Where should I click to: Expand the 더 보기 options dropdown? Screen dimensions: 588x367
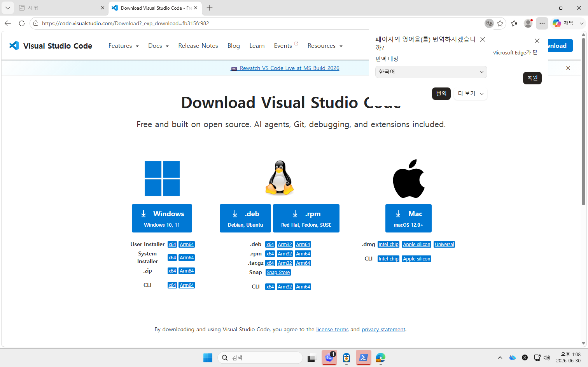pyautogui.click(x=471, y=94)
